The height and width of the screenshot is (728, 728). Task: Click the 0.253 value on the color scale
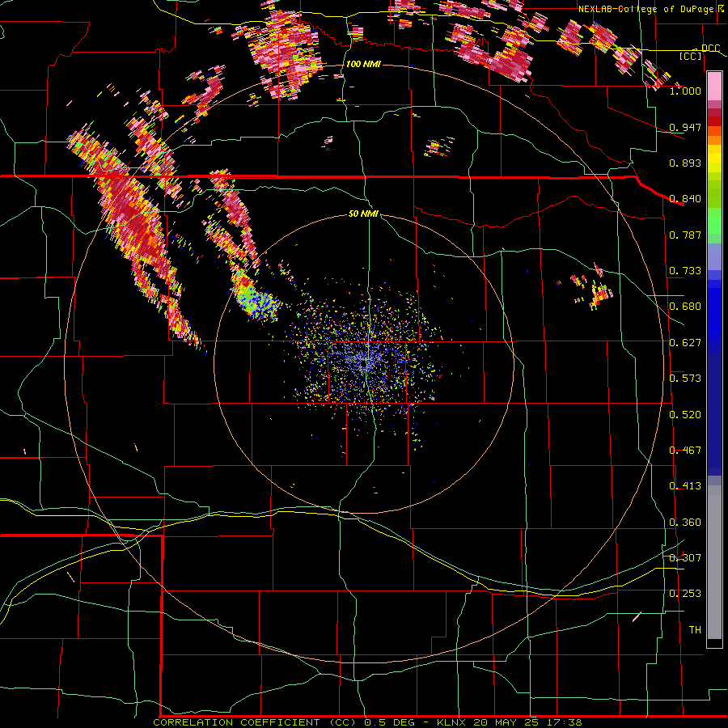[x=685, y=594]
